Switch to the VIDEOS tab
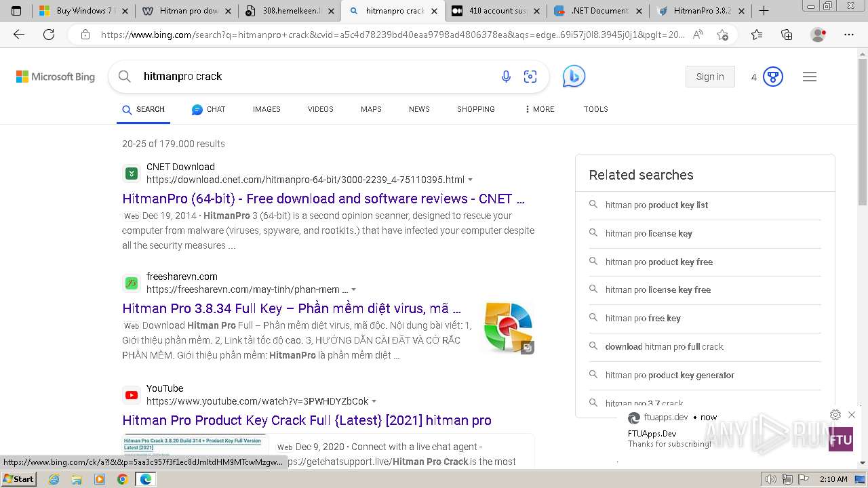This screenshot has width=868, height=488. tap(321, 109)
